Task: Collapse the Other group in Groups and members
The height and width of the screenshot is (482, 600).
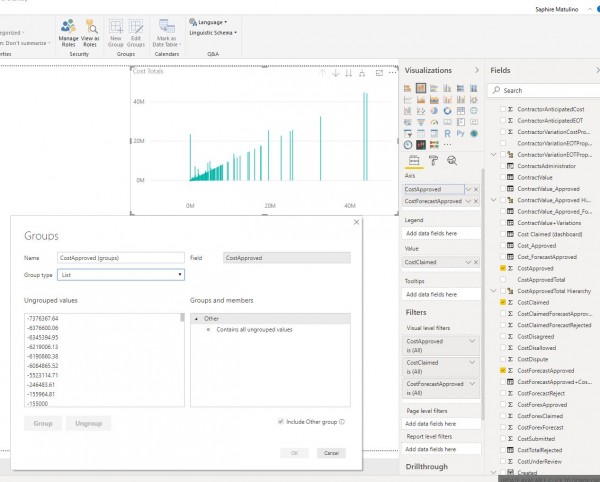Action: (x=196, y=319)
